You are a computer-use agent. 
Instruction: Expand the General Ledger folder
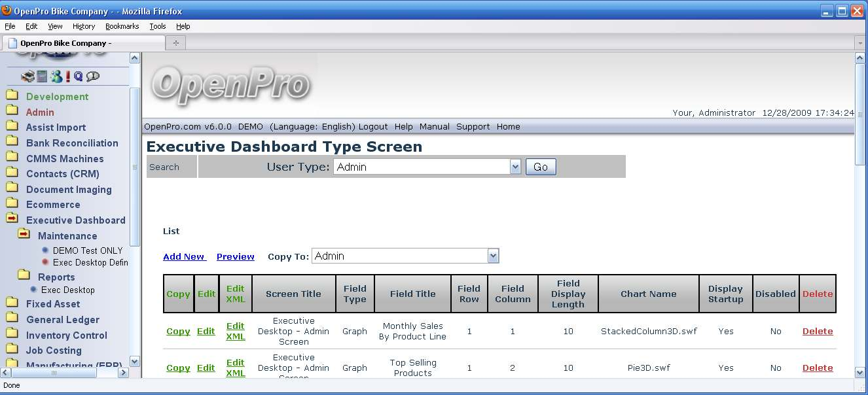(12, 318)
